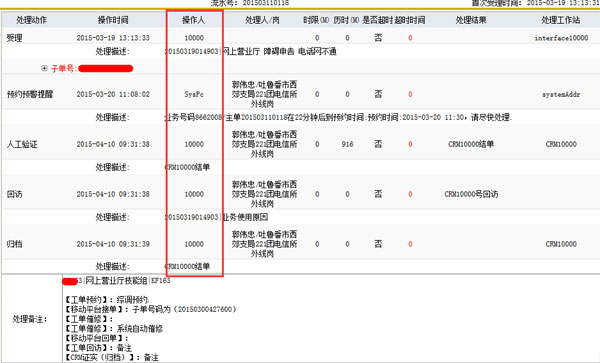Click the 处理人/岗 column header
The height and width of the screenshot is (363, 600).
point(262,20)
